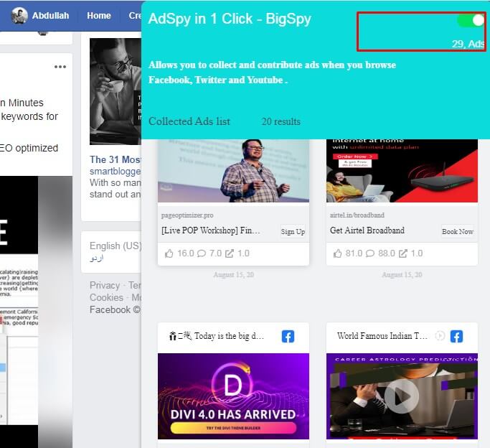This screenshot has height=448, width=490.
Task: Click the Sign Up button on pageoptimizer ad
Action: tap(293, 232)
